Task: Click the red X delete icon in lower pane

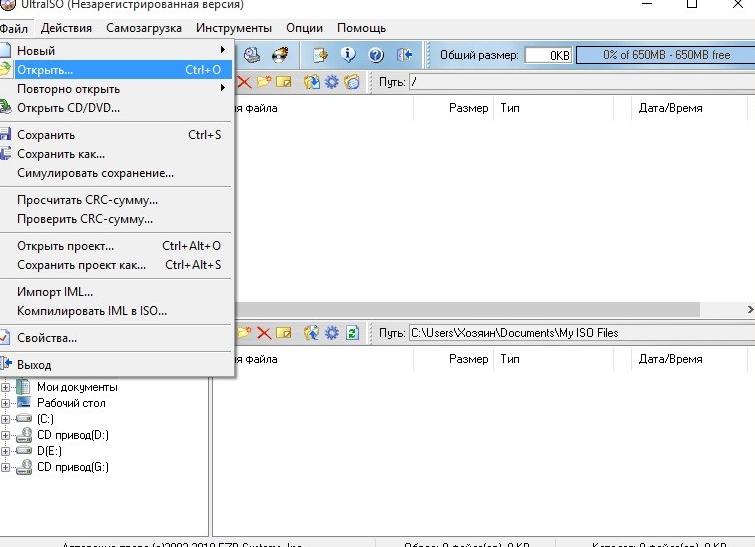Action: point(264,333)
